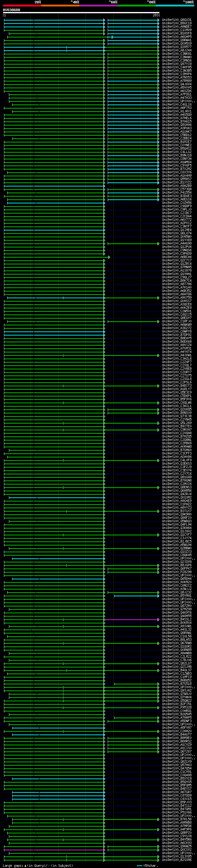Image resolution: width=197 pixels, height=868 pixels.
Task: Select the UniRef100_Q5SH94 label
Action: pyautogui.click(x=176, y=125)
